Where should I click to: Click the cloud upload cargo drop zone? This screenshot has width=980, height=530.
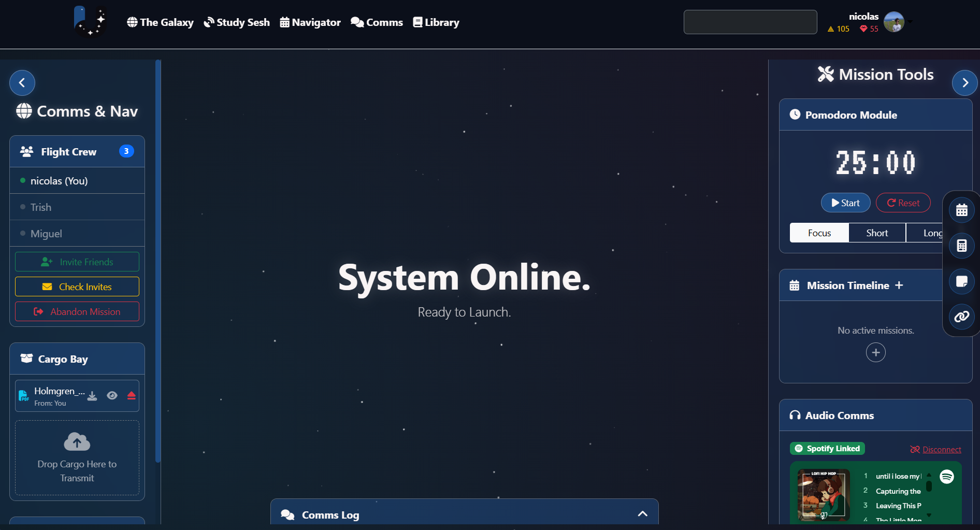pos(77,457)
